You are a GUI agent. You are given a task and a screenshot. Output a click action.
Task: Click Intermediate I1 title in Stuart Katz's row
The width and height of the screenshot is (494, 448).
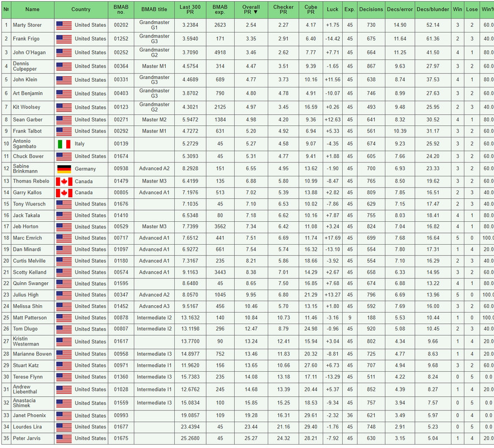[x=154, y=366]
